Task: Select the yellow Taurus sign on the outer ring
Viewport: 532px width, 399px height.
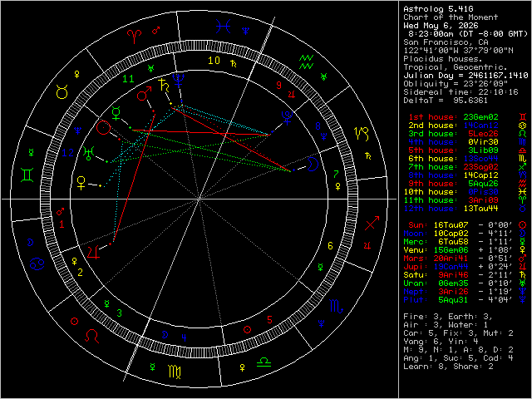Action: point(62,92)
